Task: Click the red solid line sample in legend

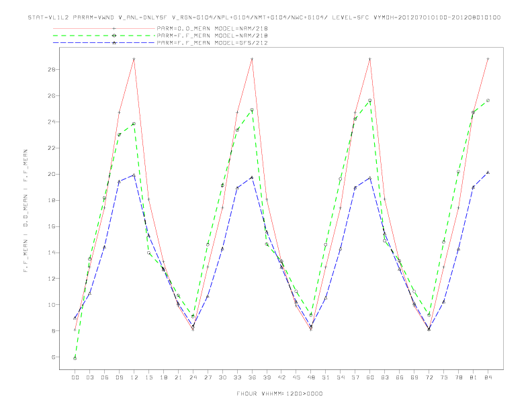Action: 104,29
